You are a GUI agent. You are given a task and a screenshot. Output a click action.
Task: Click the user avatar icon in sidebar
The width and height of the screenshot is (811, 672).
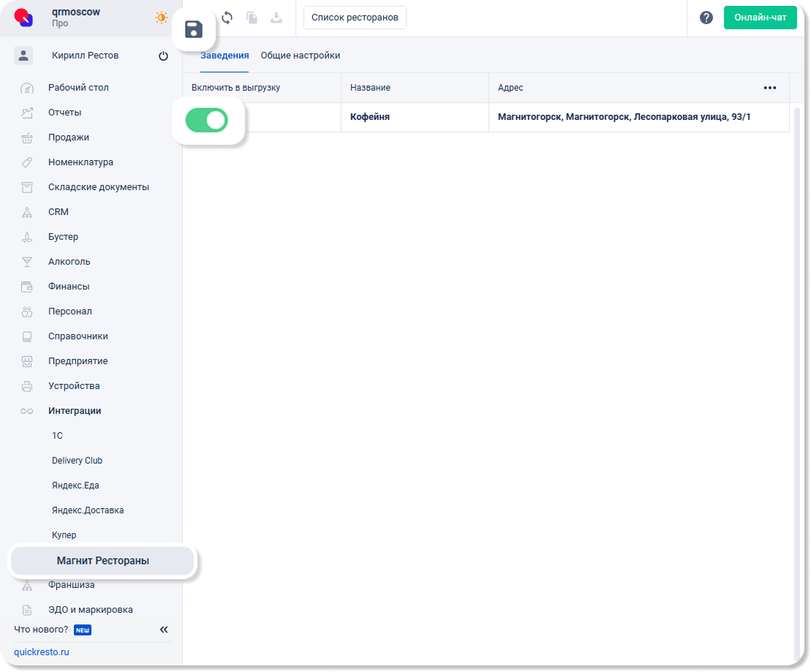click(x=23, y=56)
